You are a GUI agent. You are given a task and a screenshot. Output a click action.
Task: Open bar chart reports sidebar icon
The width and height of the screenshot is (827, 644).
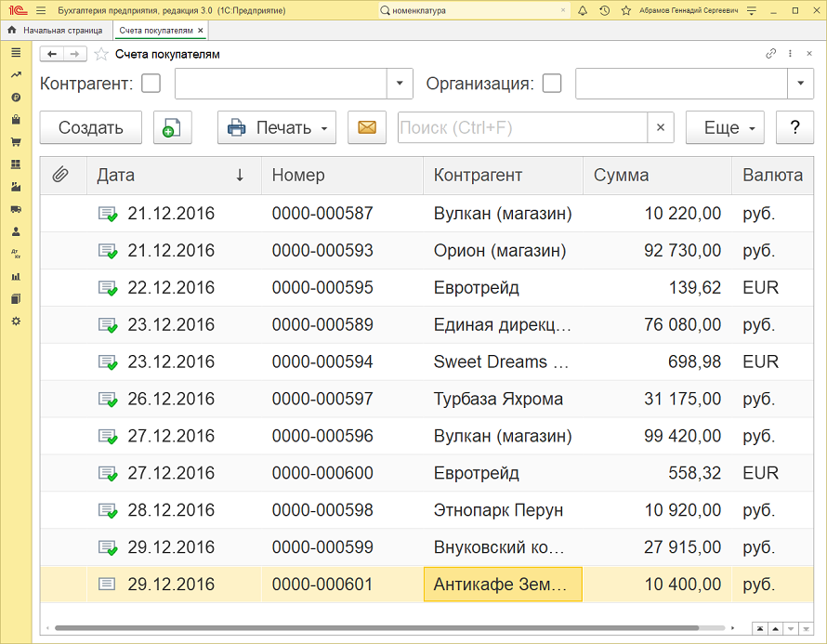[16, 276]
